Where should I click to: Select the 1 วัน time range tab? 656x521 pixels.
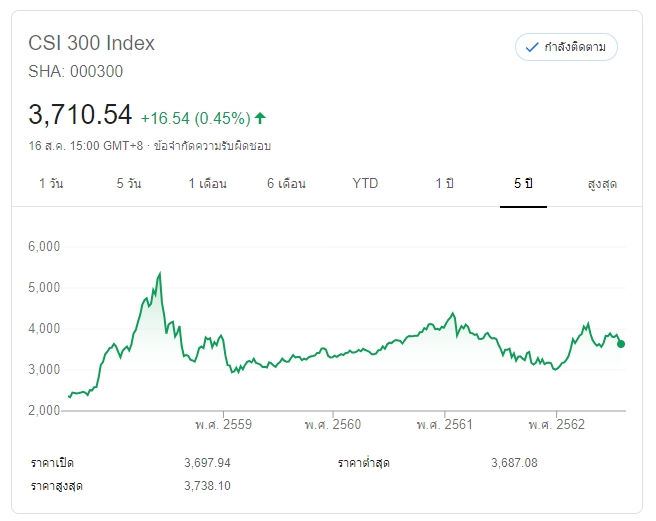tap(51, 184)
